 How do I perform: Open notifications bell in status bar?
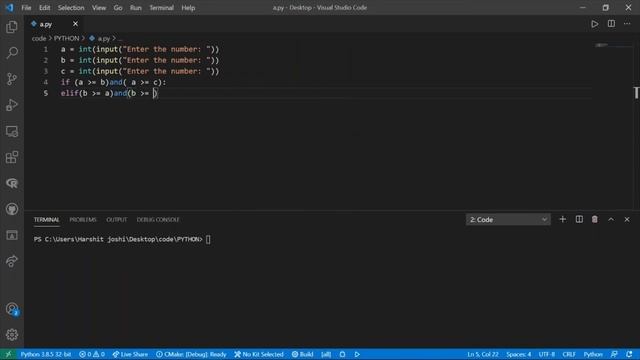click(629, 354)
